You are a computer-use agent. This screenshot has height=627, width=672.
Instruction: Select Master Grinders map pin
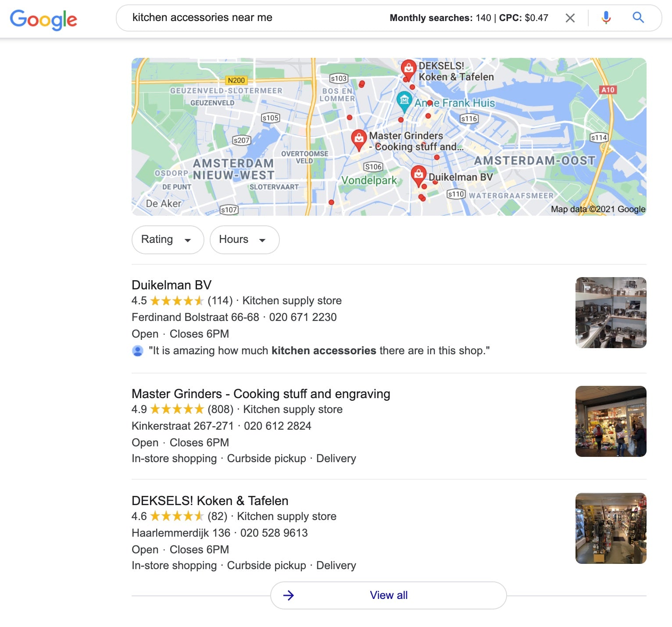[x=359, y=140]
